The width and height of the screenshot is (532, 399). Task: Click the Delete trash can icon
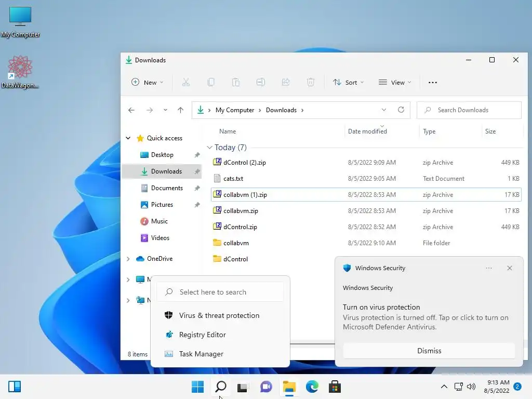click(x=311, y=82)
